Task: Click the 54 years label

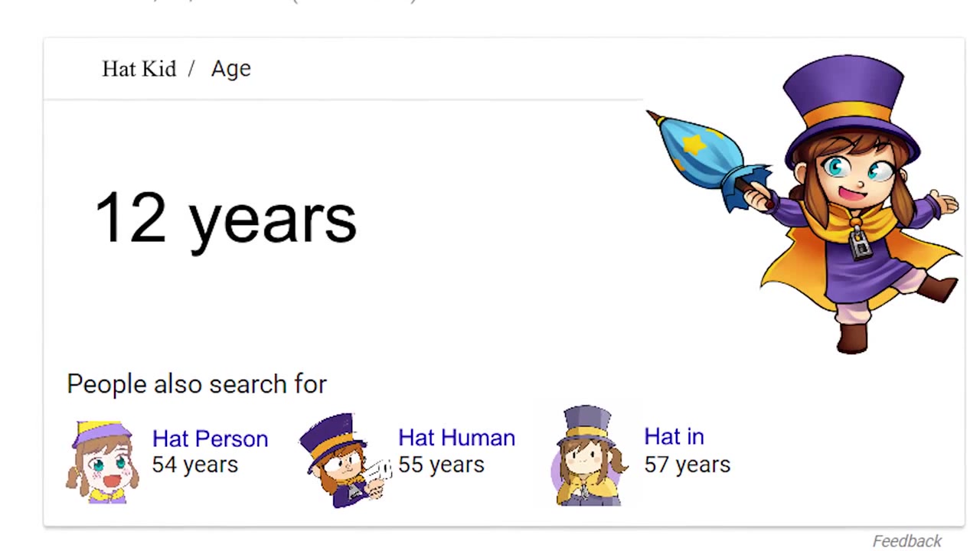Action: click(194, 465)
